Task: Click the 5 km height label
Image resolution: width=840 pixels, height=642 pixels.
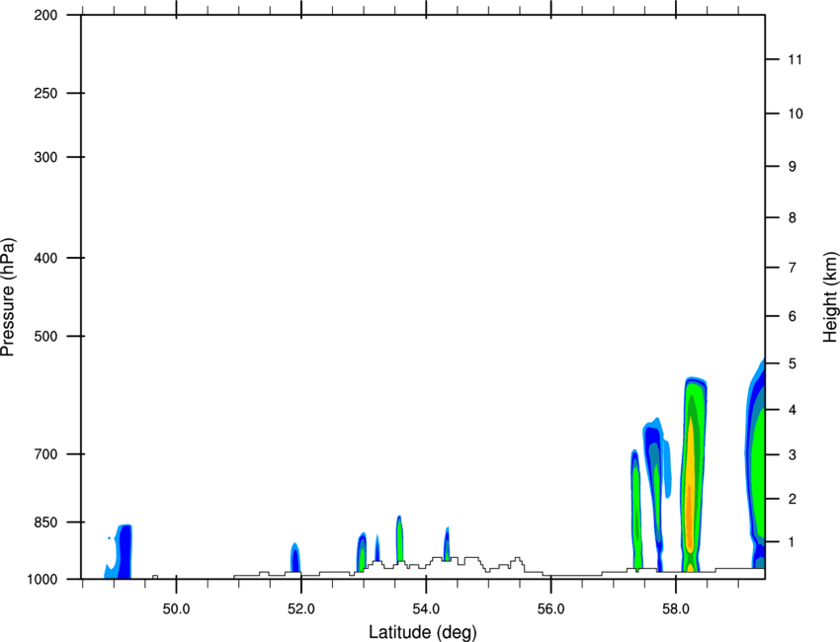Action: coord(793,363)
